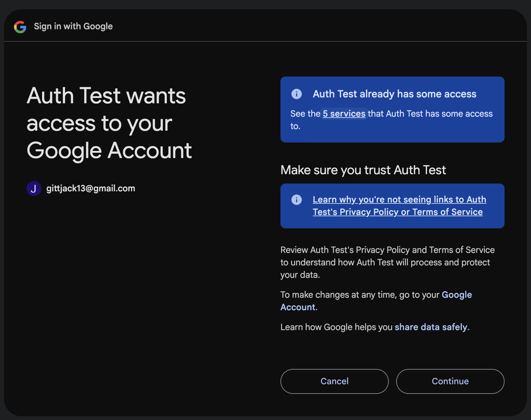
Task: Click "Make sure you trust Auth Test" heading
Action: 363,170
